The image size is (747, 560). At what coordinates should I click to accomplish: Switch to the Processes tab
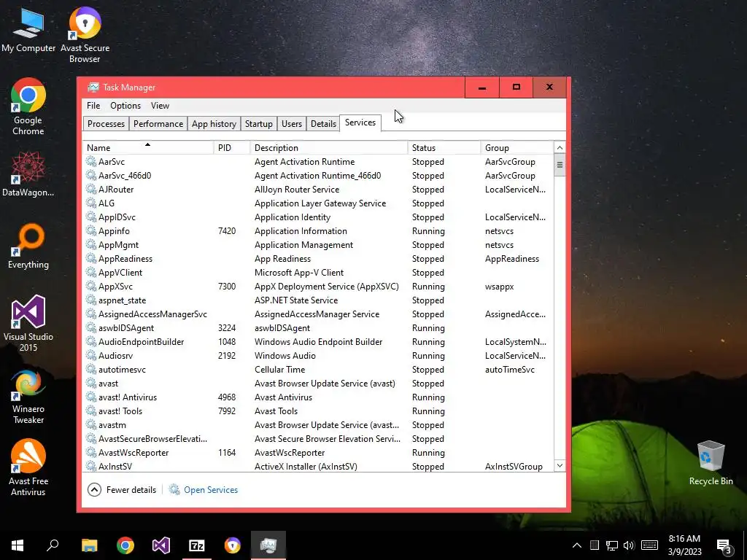[x=106, y=124]
